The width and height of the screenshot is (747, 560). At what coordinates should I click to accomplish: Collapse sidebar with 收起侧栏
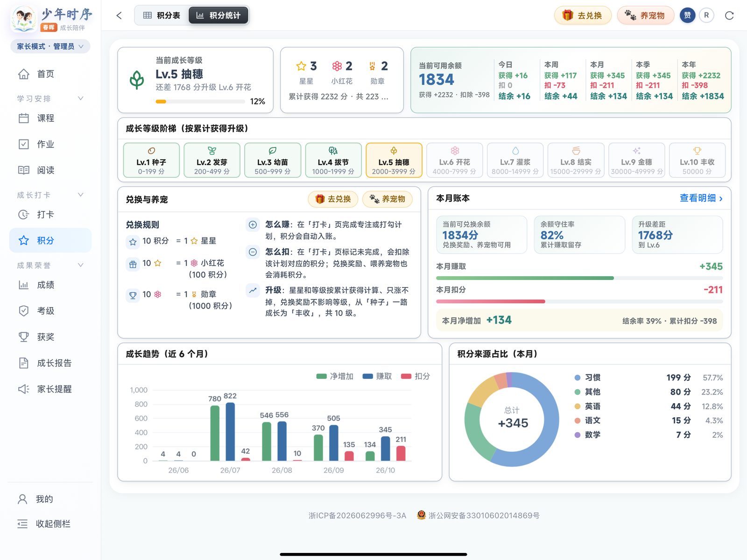pos(50,524)
